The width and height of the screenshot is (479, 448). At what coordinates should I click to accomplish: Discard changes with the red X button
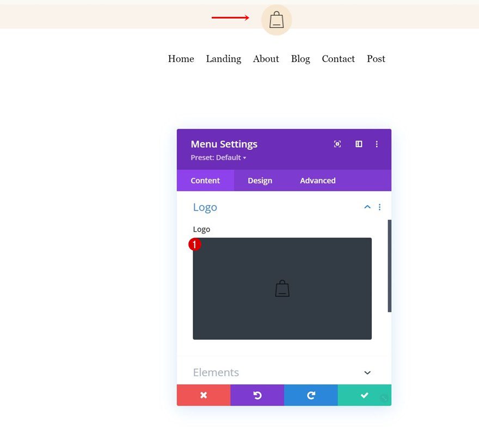pos(204,395)
